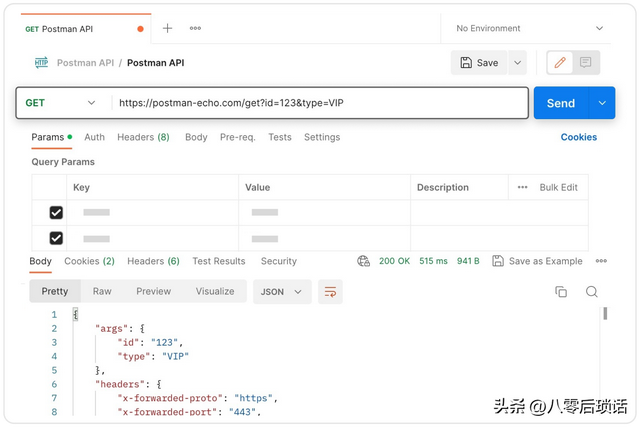Screen dimensions: 640x427
Task: Open the Headers (8) request tab
Action: 143,137
